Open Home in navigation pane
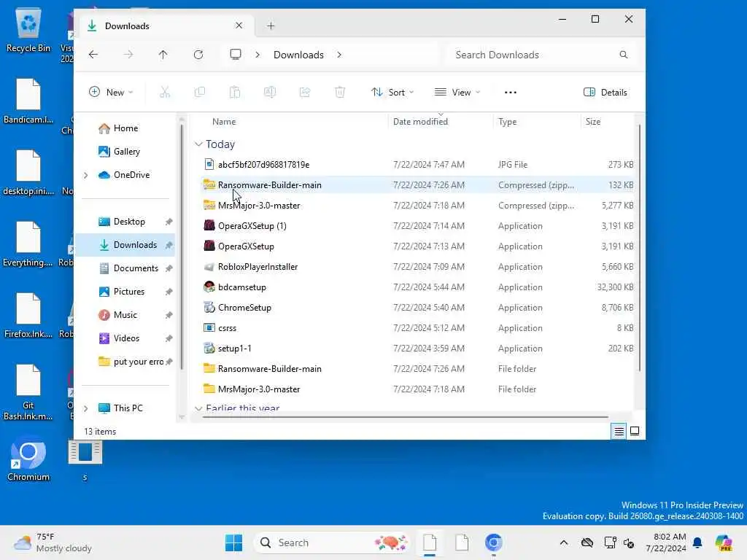The height and width of the screenshot is (560, 747). click(x=125, y=128)
